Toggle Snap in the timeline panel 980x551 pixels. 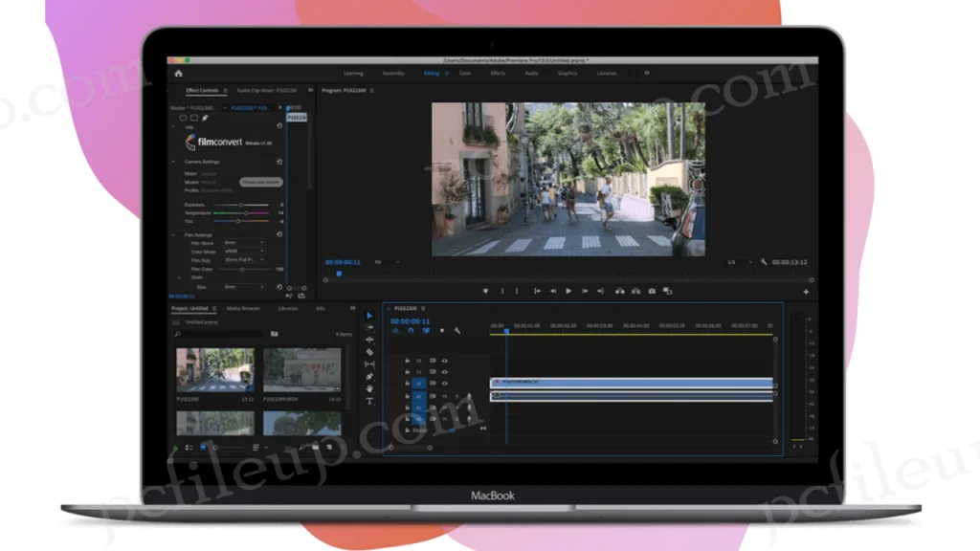(410, 331)
